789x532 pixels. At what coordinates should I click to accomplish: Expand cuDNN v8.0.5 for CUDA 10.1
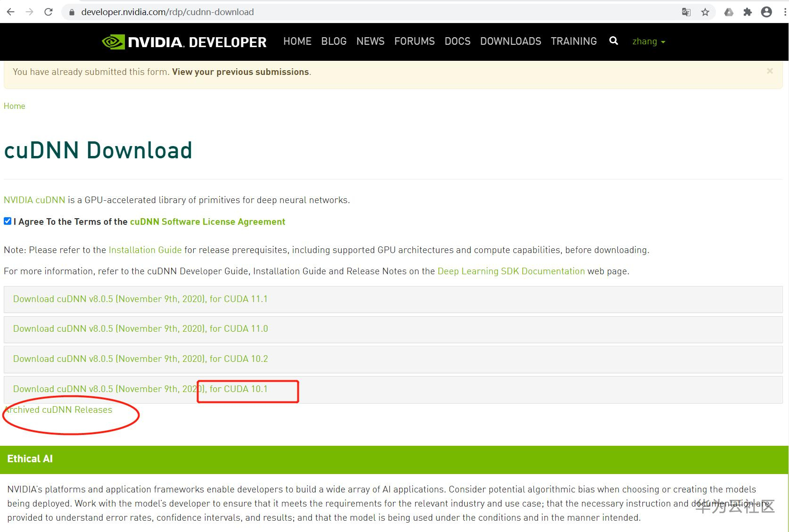393,389
